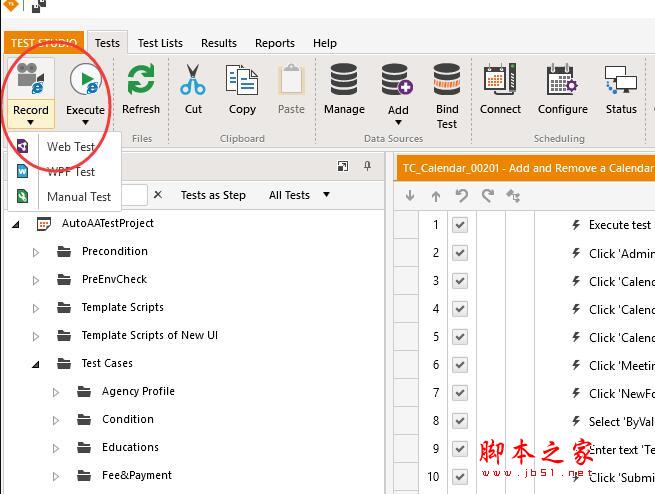Collapse the Test Cases folder
This screenshot has height=494, width=655.
(x=36, y=364)
